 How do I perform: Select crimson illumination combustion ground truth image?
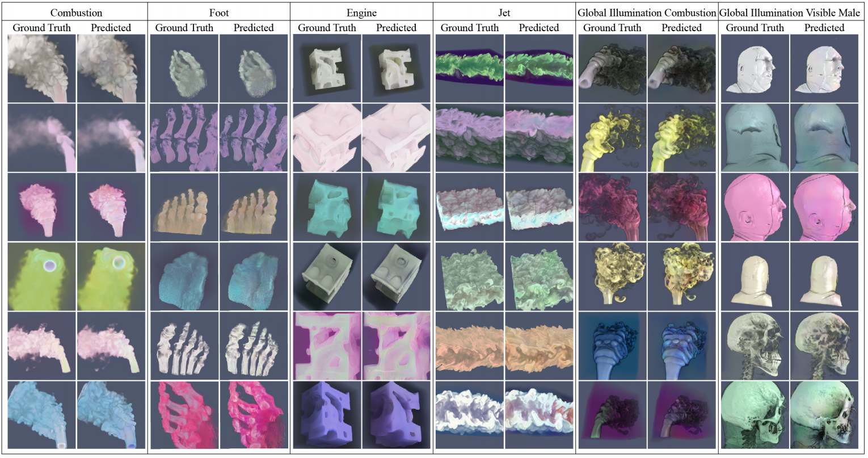click(x=613, y=207)
